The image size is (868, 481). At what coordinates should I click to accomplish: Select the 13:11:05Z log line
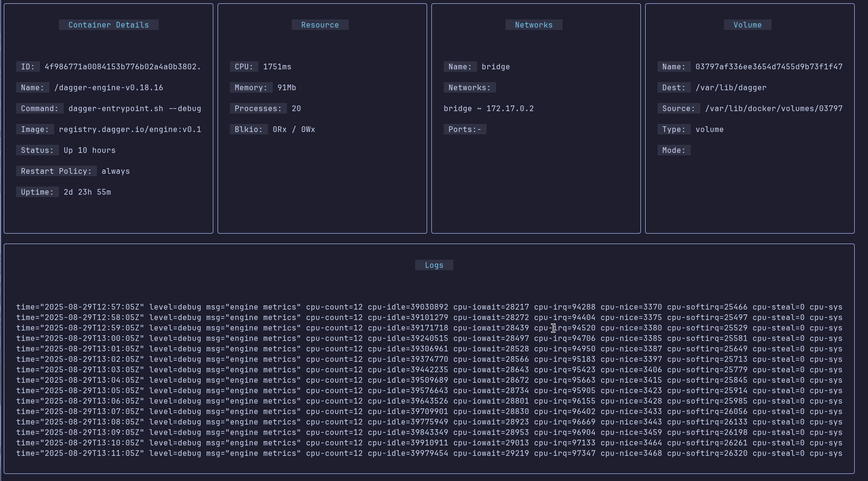coord(429,453)
